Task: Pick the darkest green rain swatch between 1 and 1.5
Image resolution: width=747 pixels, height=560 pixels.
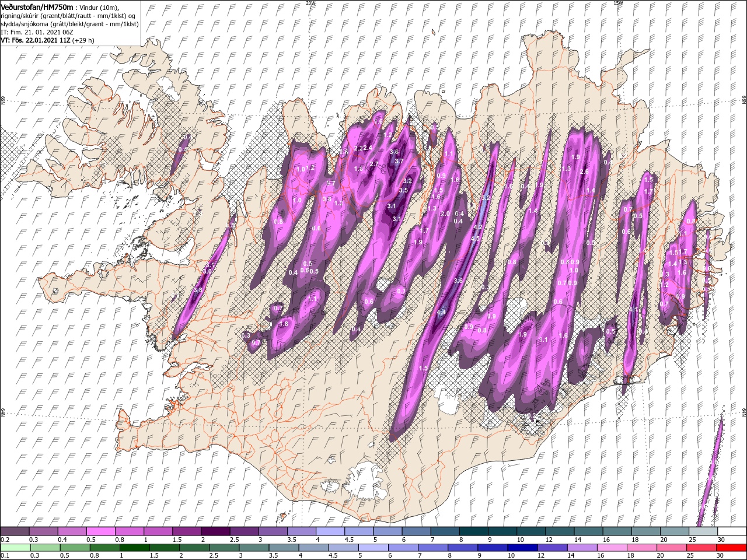Action: tap(134, 548)
